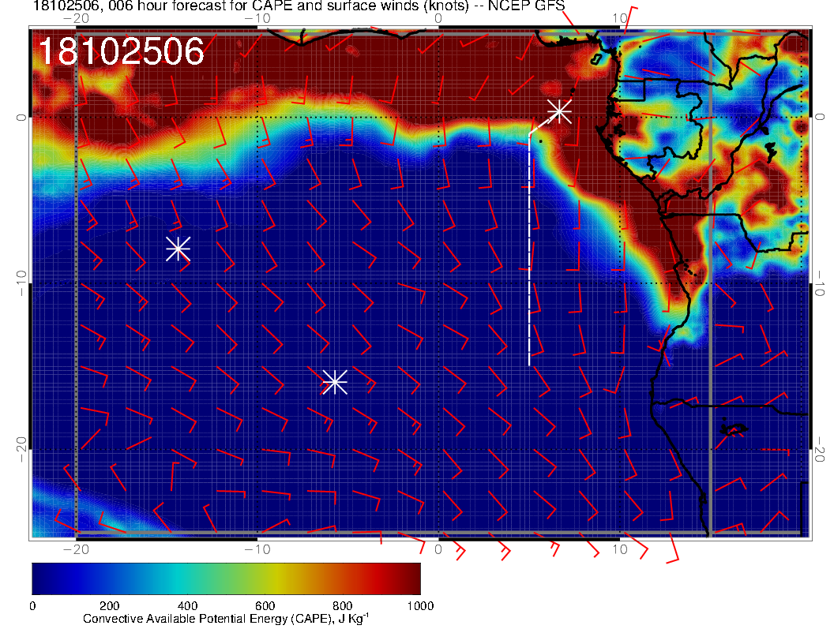Click the 600 tick label under the colorbar
The width and height of the screenshot is (834, 644).
coord(265,606)
